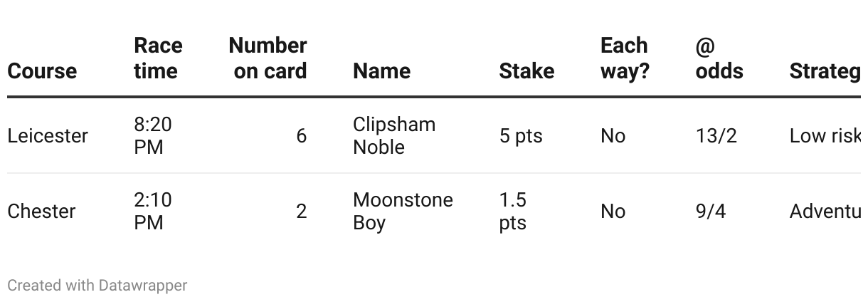Click the Stake column header

point(526,71)
